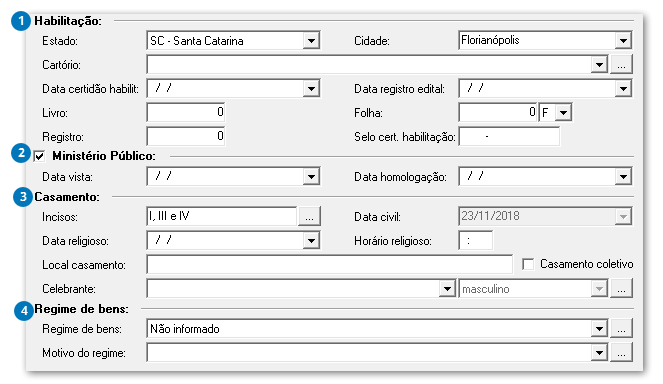Expand the Estado dropdown showing SC - Santa Catarina
This screenshot has width=663, height=384.
coord(311,41)
